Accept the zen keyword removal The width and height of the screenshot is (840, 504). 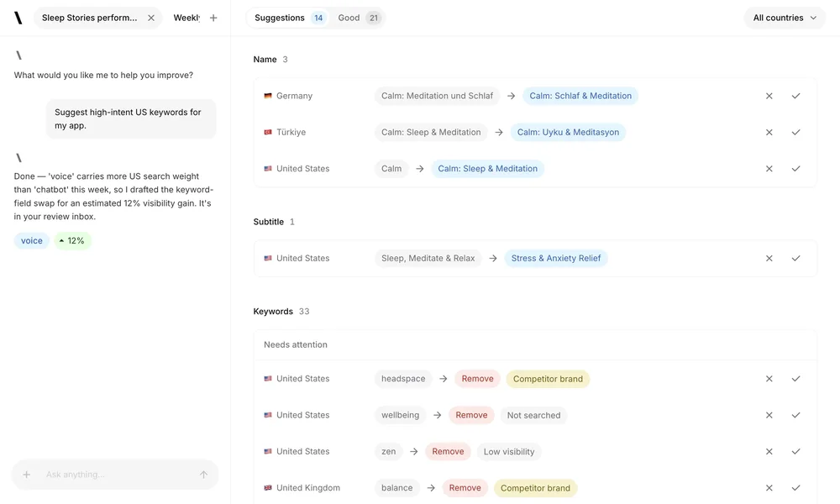coord(795,452)
